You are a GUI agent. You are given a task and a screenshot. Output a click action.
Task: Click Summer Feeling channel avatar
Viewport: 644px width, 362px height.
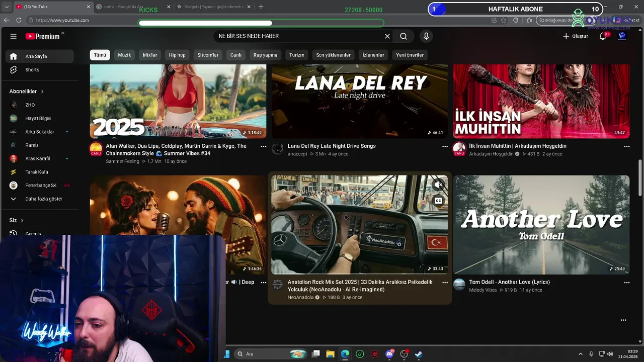pyautogui.click(x=96, y=149)
